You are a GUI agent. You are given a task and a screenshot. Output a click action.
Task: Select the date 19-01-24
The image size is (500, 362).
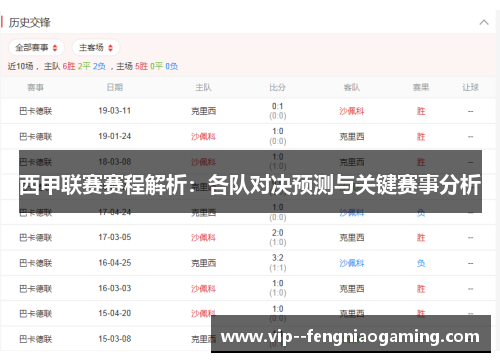click(x=115, y=136)
